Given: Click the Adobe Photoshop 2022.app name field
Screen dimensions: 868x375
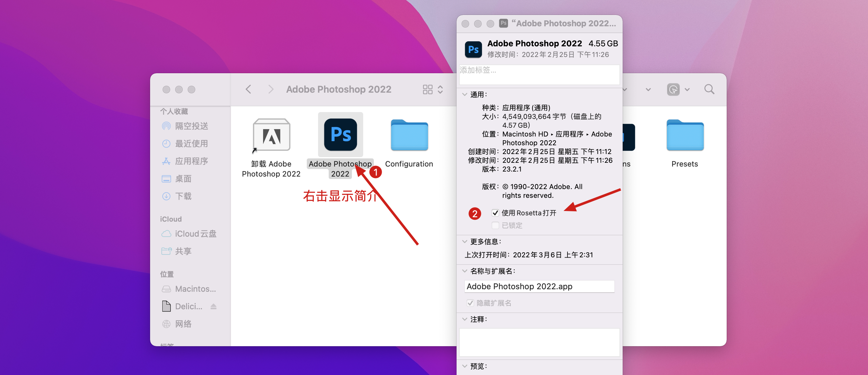Looking at the screenshot, I should click(x=539, y=286).
